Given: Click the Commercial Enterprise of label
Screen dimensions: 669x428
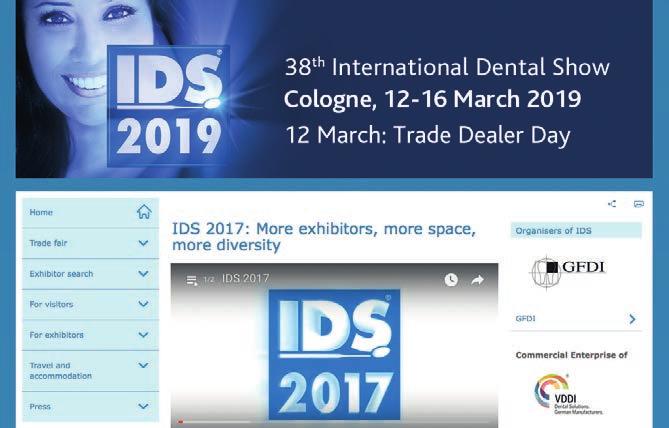Looking at the screenshot, I should click(x=571, y=355).
